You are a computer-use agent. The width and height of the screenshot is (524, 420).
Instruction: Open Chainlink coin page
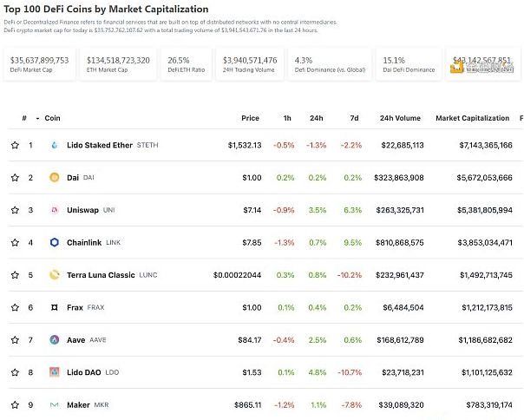(84, 242)
